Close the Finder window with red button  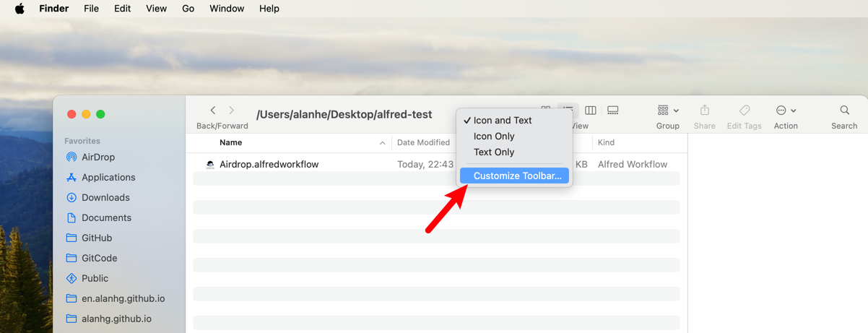pos(71,114)
